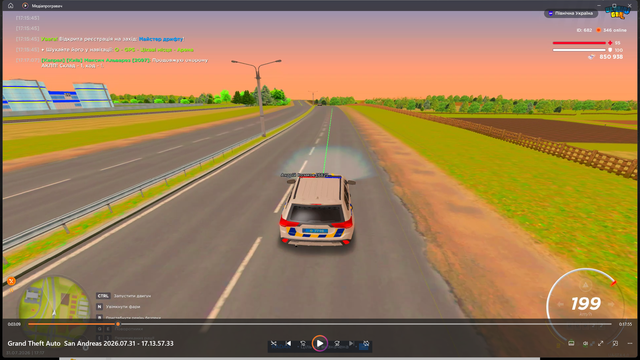The image size is (640, 360).
Task: Open the languages and subtitles menu
Action: tap(571, 344)
